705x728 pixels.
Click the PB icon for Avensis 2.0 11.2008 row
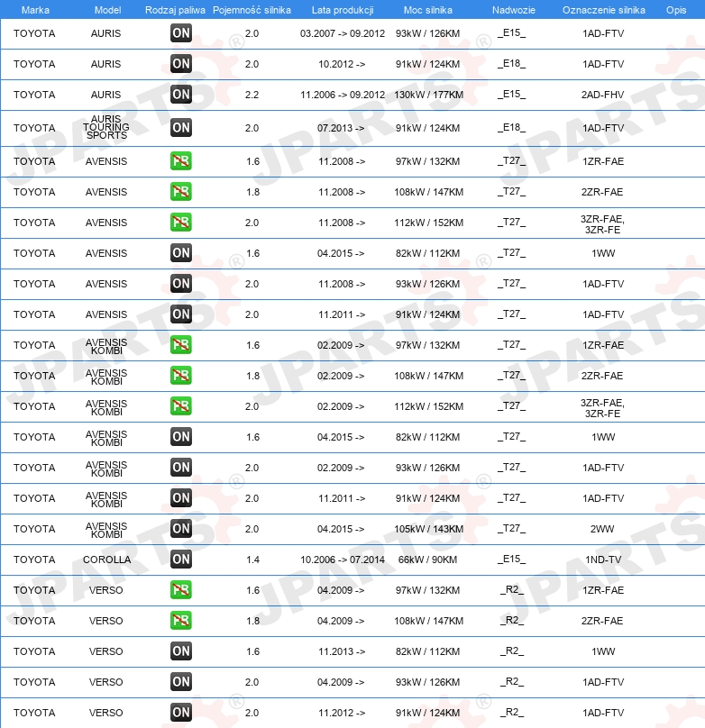181,223
